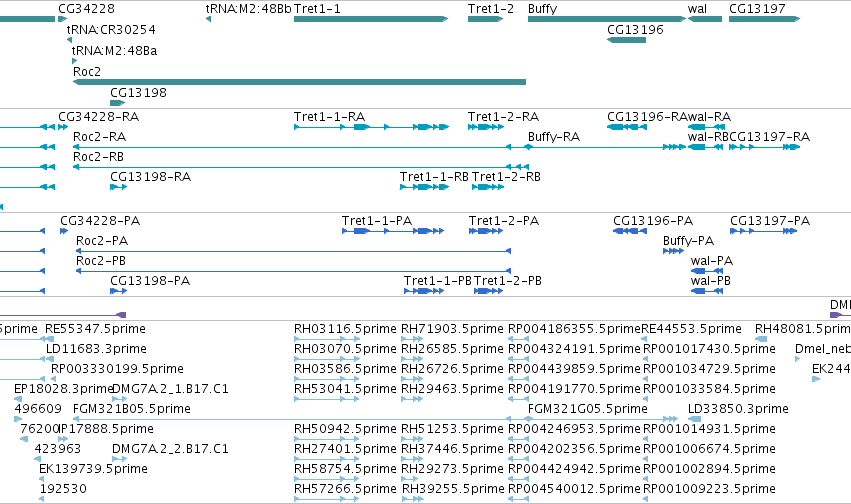
Task: Select the Tret1-1-PB protein label
Action: [x=438, y=281]
